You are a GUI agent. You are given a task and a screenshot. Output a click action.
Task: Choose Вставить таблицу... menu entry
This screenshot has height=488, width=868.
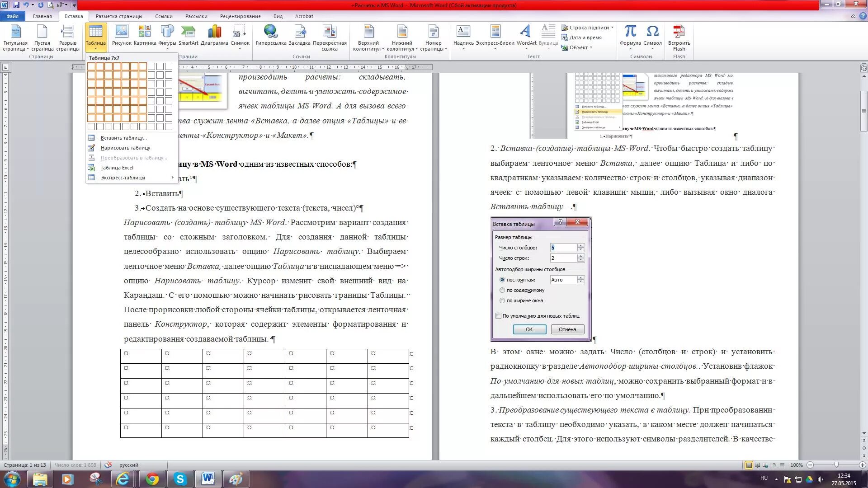(x=123, y=138)
